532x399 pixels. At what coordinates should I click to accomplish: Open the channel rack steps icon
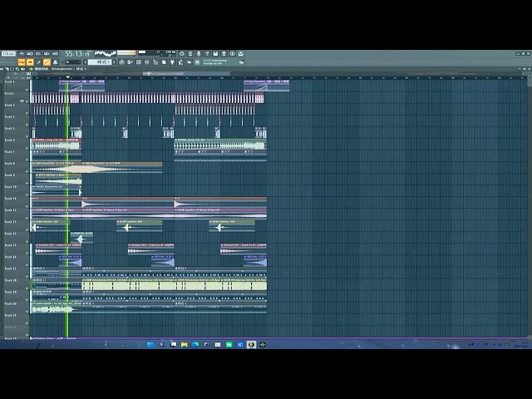pyautogui.click(x=155, y=62)
